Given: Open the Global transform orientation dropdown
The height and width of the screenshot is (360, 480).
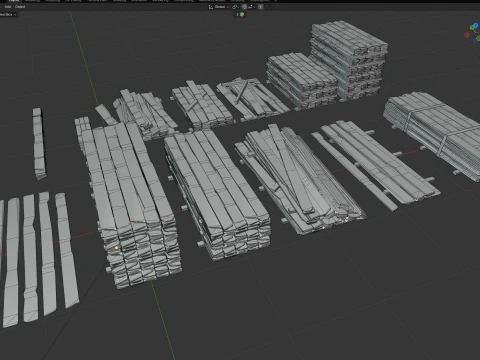Looking at the screenshot, I should tap(219, 7).
